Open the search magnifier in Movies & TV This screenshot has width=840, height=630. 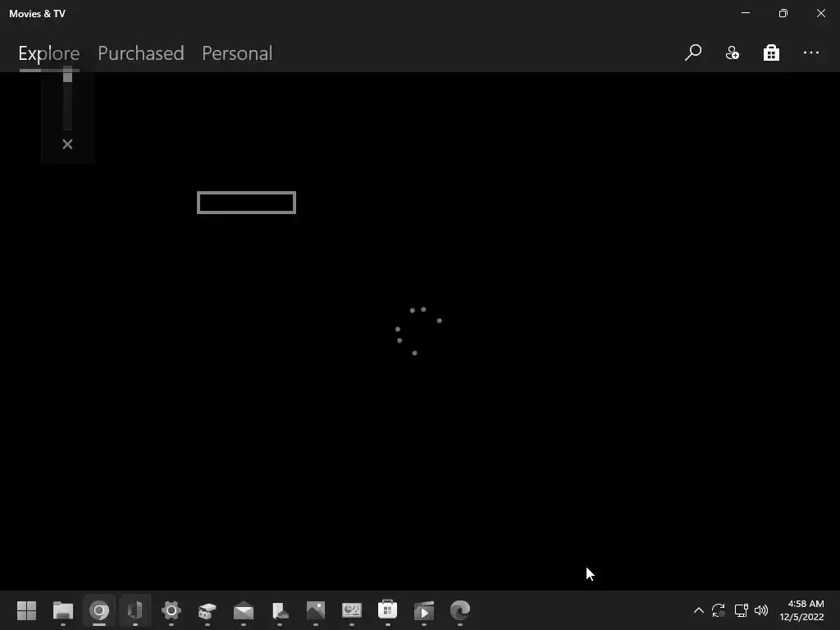click(x=692, y=52)
